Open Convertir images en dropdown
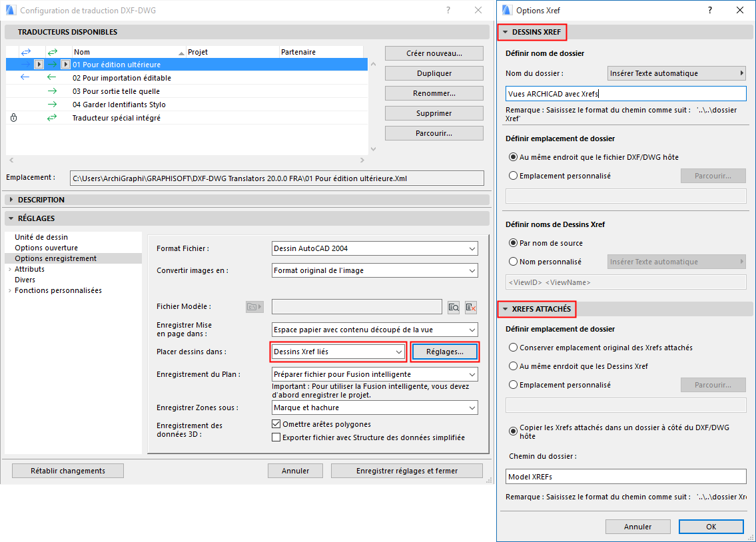This screenshot has width=756, height=542. 375,271
